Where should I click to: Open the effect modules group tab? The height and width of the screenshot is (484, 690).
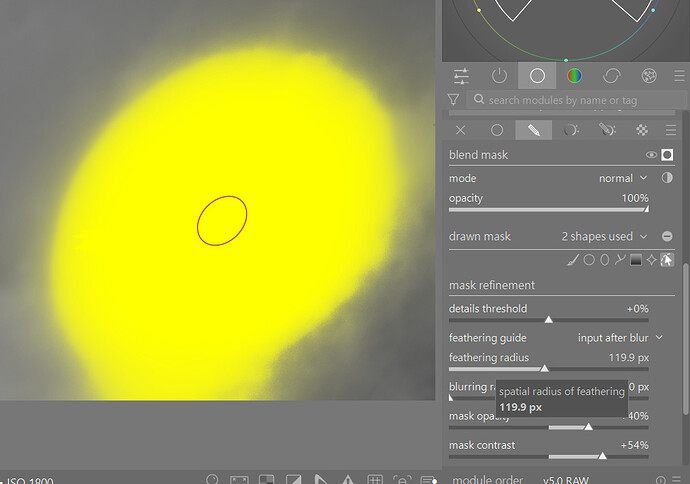(x=649, y=76)
